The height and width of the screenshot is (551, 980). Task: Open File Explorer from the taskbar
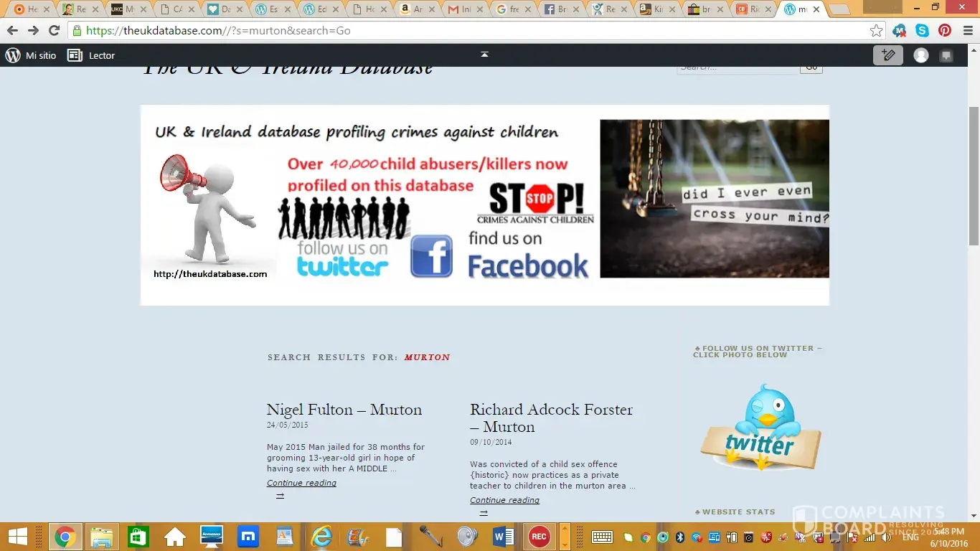[101, 537]
